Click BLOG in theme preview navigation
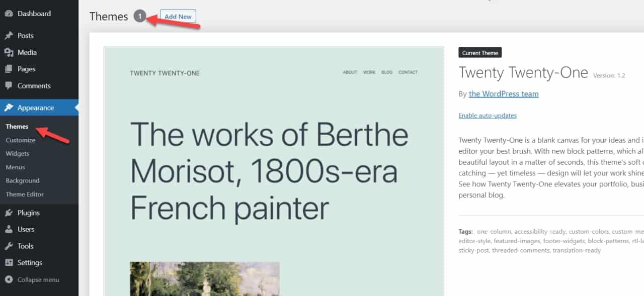This screenshot has height=296, width=644. 387,72
